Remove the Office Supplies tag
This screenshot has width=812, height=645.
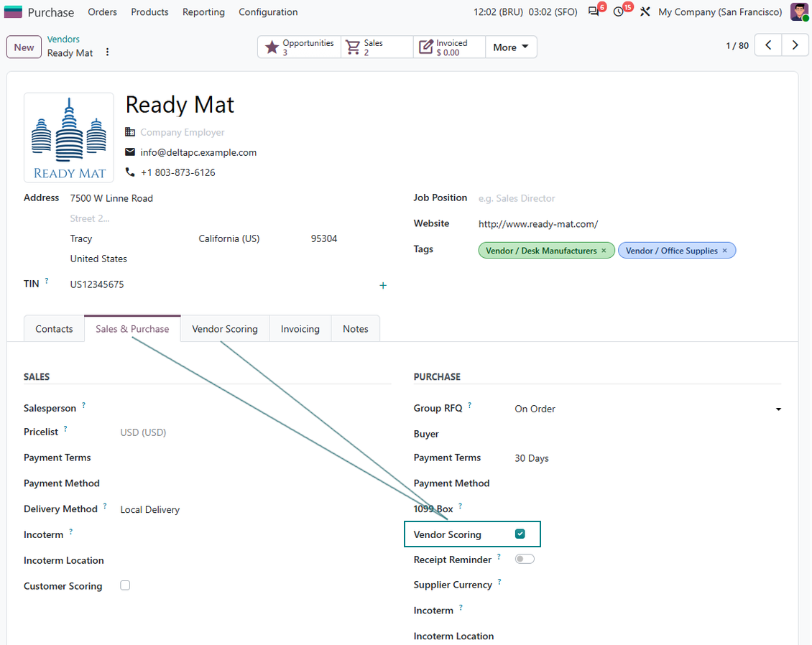click(x=725, y=251)
